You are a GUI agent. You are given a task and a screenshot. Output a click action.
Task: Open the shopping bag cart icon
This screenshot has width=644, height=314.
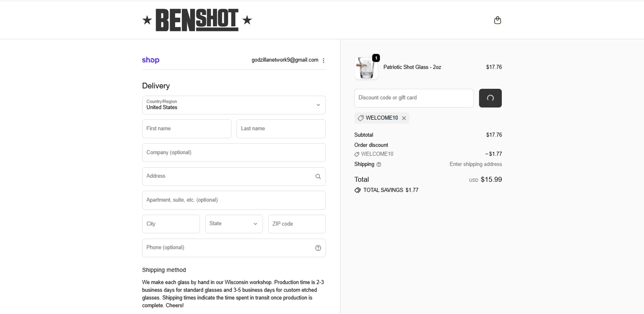[x=498, y=20]
